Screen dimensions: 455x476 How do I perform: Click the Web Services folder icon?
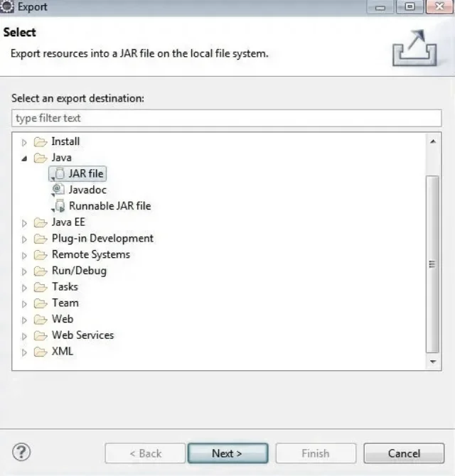41,335
